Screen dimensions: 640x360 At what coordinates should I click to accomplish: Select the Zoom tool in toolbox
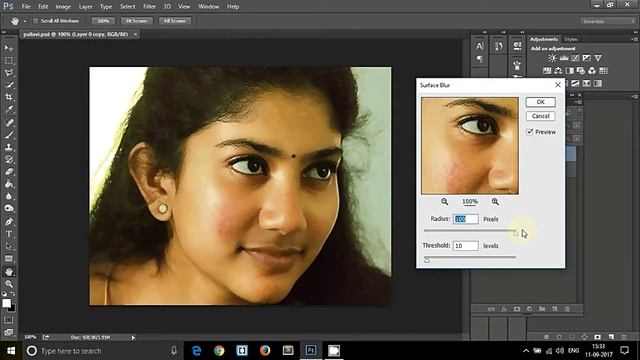[9, 284]
